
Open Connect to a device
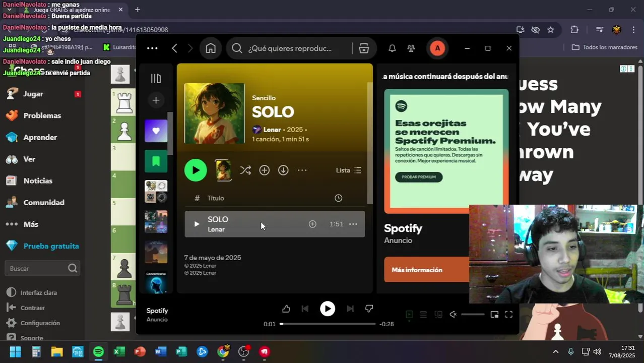[x=438, y=315]
